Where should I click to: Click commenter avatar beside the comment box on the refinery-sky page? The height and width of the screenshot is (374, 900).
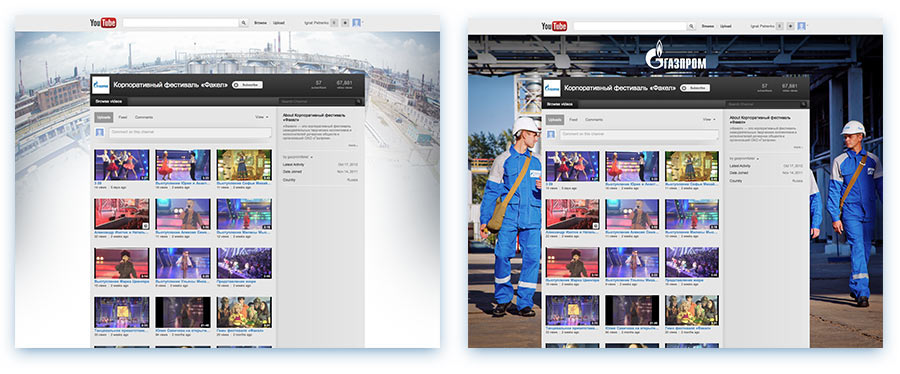(100, 133)
